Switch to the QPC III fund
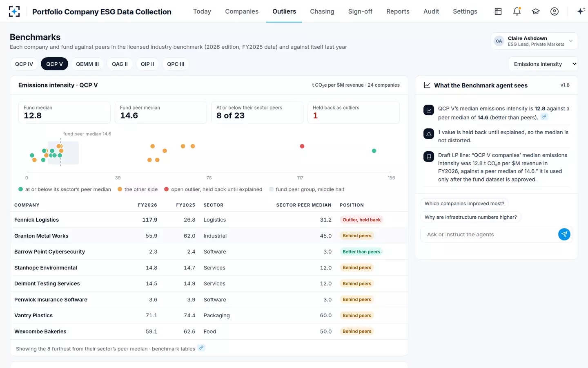588x368 pixels. click(176, 64)
